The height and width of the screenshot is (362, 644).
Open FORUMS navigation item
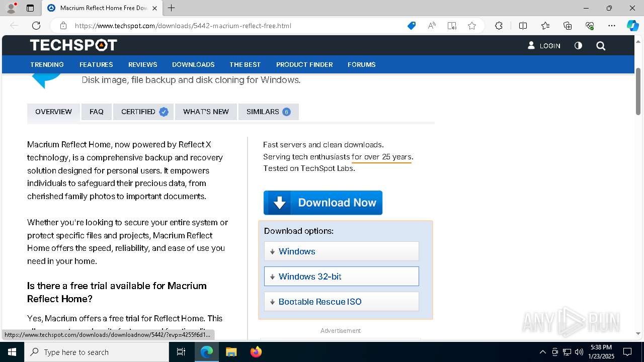[x=362, y=64]
